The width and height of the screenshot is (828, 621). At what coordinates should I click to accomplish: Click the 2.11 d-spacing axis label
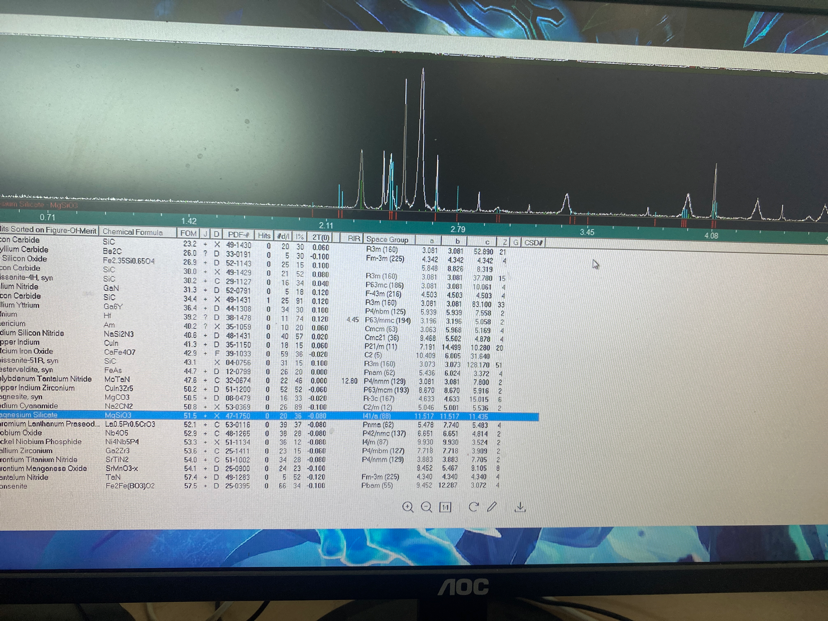[x=326, y=226]
